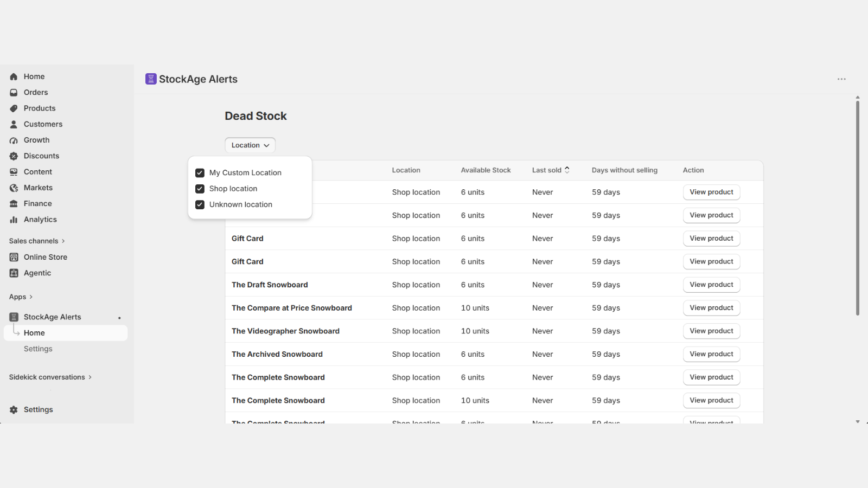
Task: Click the Days without selling column header
Action: (x=624, y=170)
